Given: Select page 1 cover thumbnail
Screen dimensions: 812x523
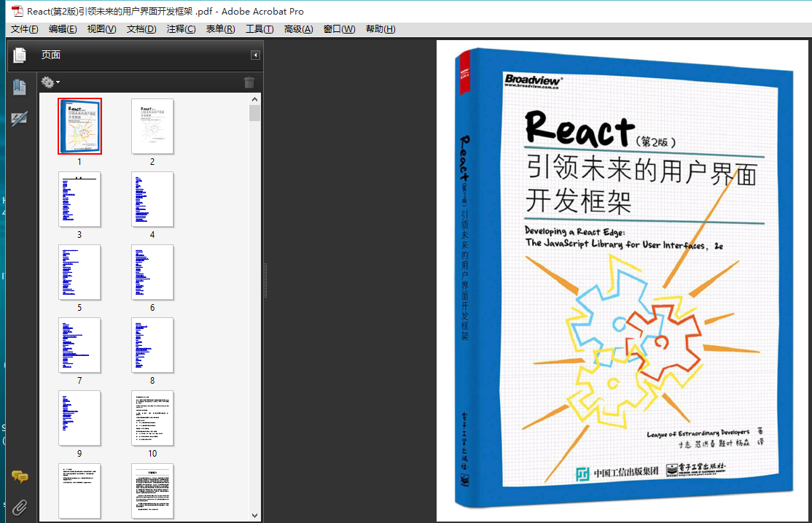Looking at the screenshot, I should (x=79, y=126).
